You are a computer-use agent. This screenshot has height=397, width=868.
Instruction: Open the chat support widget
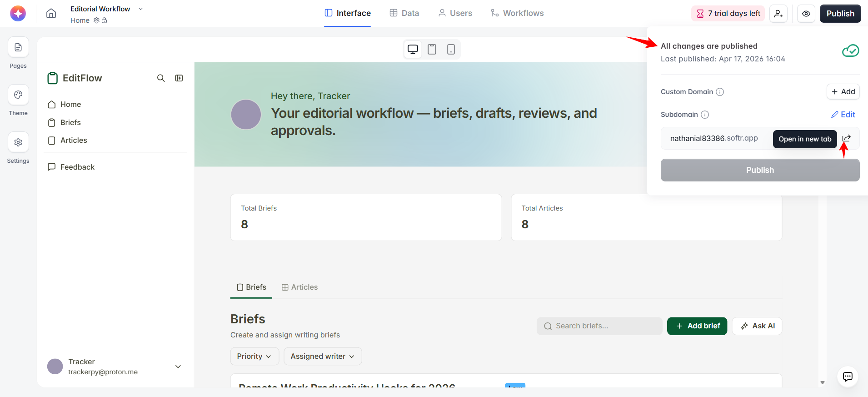848,377
